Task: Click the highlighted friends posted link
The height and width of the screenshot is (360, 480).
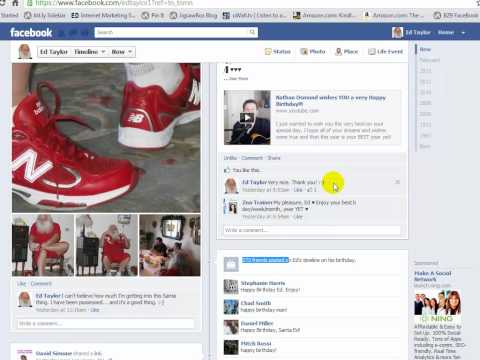Action: [x=265, y=260]
